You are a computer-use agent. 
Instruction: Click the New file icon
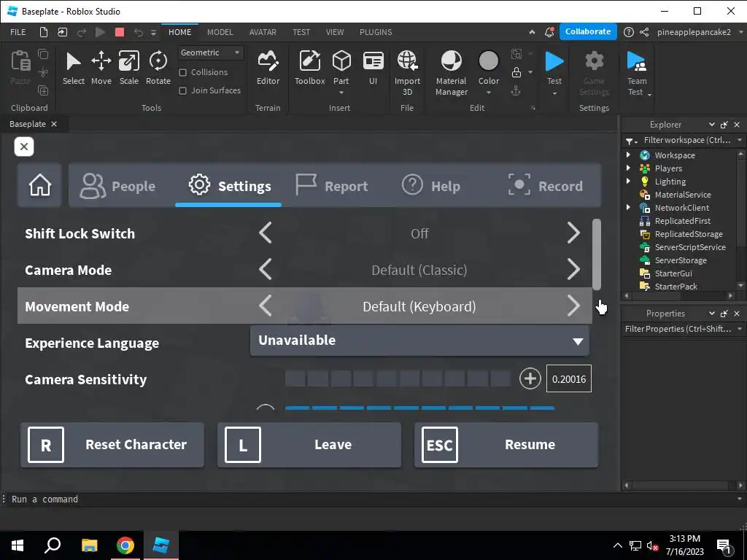click(43, 32)
